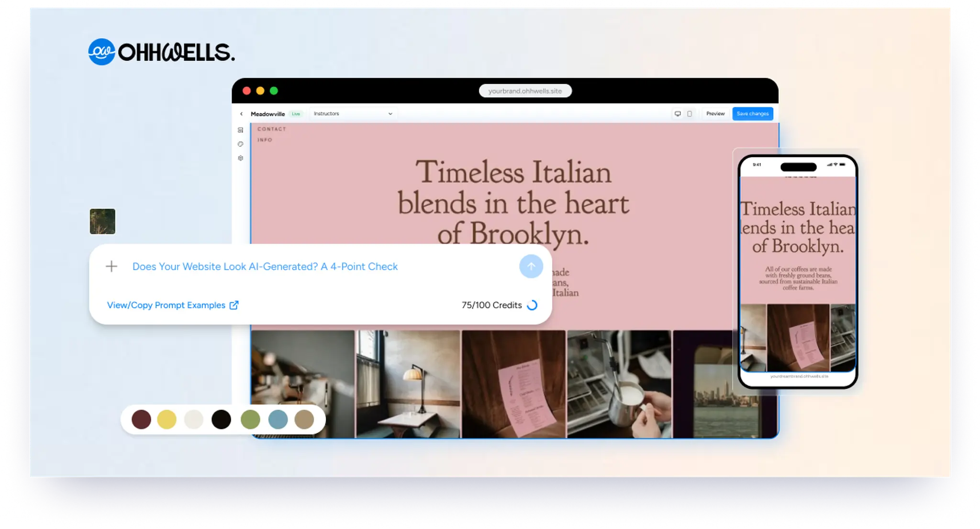The height and width of the screenshot is (529, 980).
Task: Click the milk frothing pitcher photo
Action: (x=619, y=384)
